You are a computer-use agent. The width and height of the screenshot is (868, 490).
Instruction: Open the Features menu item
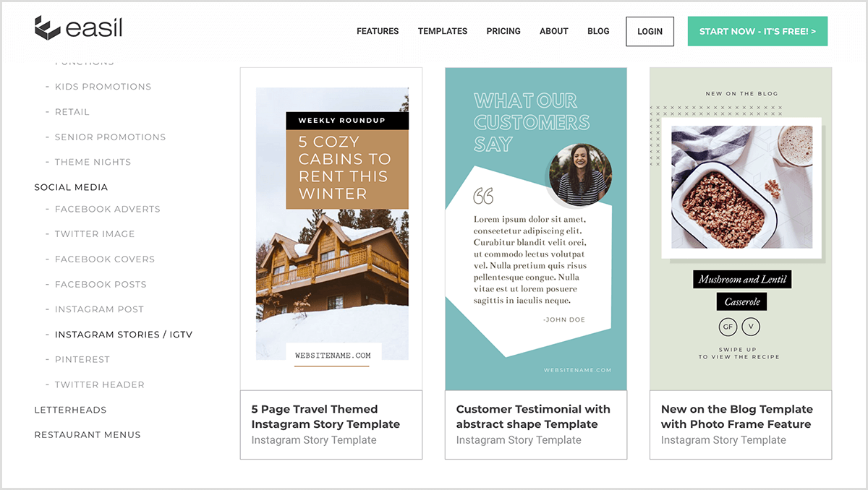[378, 31]
